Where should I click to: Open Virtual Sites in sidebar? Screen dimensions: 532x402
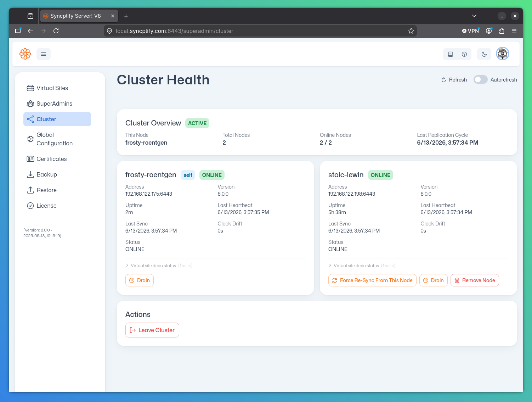57,88
